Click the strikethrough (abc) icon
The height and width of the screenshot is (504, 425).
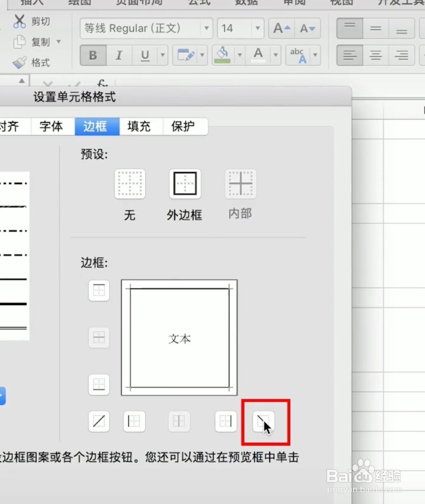click(x=297, y=55)
